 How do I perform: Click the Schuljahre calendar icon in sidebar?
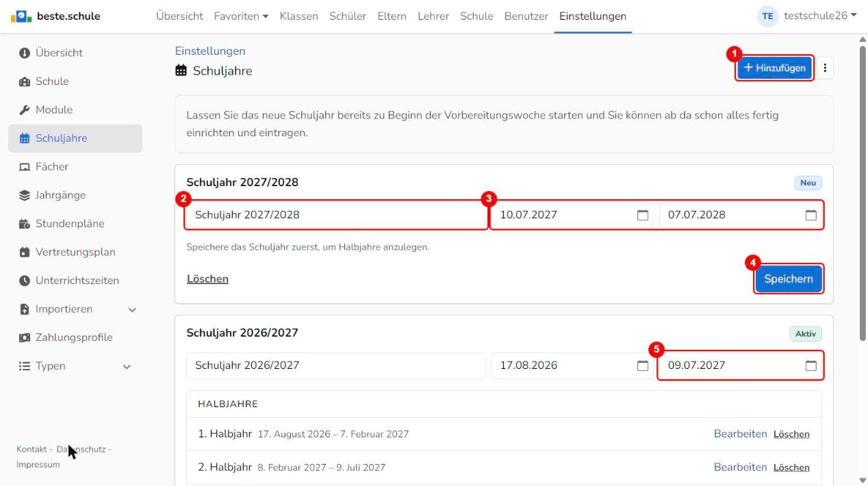[x=25, y=138]
